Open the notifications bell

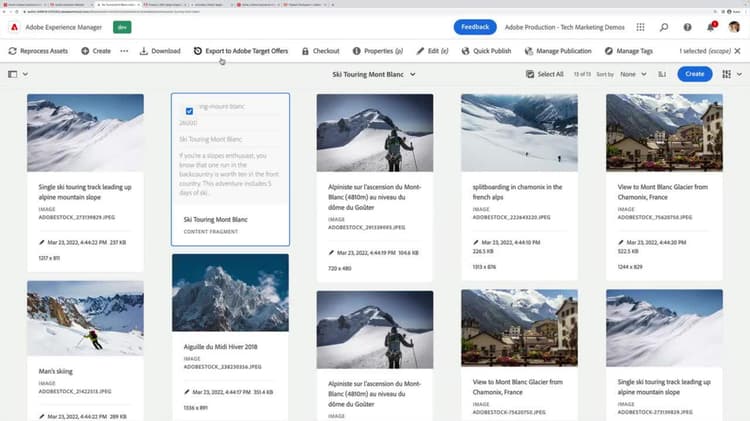coord(711,27)
